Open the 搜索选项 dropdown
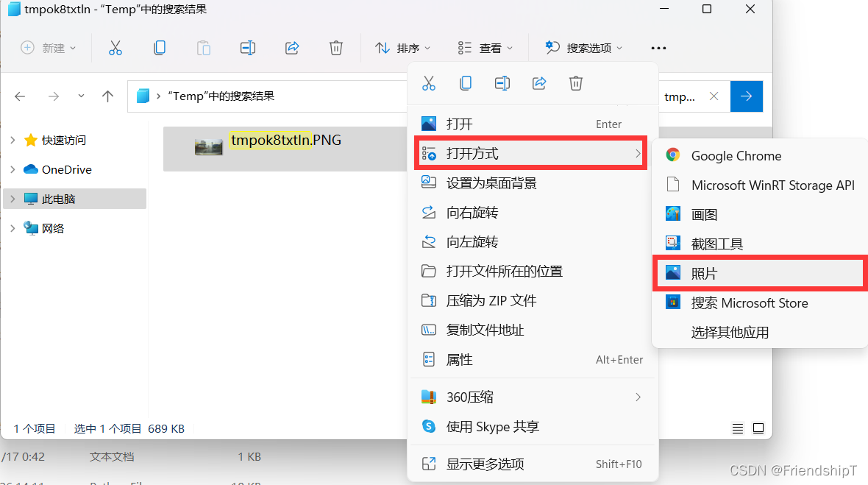The width and height of the screenshot is (868, 485). point(583,48)
